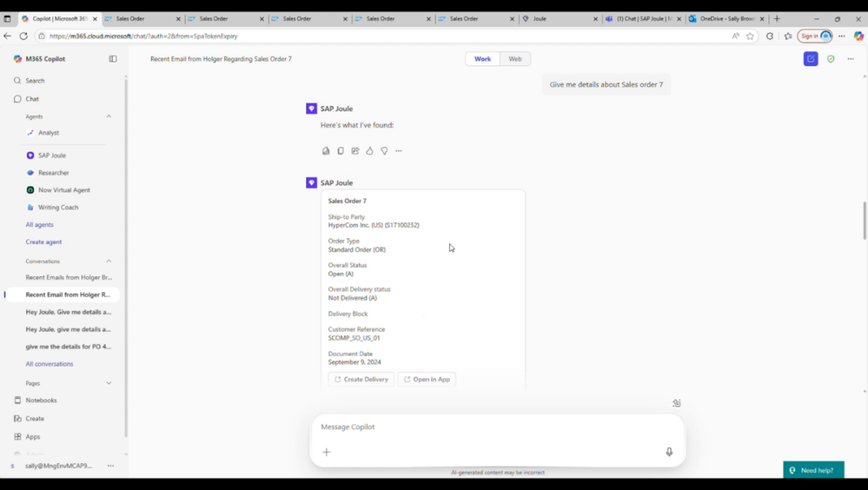Click the main chat vertical scrollbar thumb
This screenshot has height=490, width=868.
pos(865,221)
